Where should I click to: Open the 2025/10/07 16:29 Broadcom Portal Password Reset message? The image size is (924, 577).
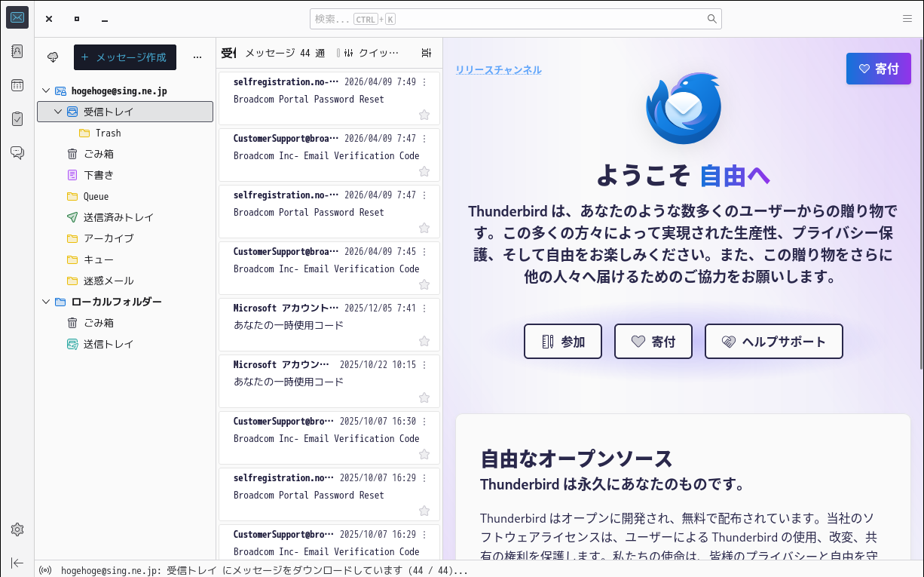(329, 495)
